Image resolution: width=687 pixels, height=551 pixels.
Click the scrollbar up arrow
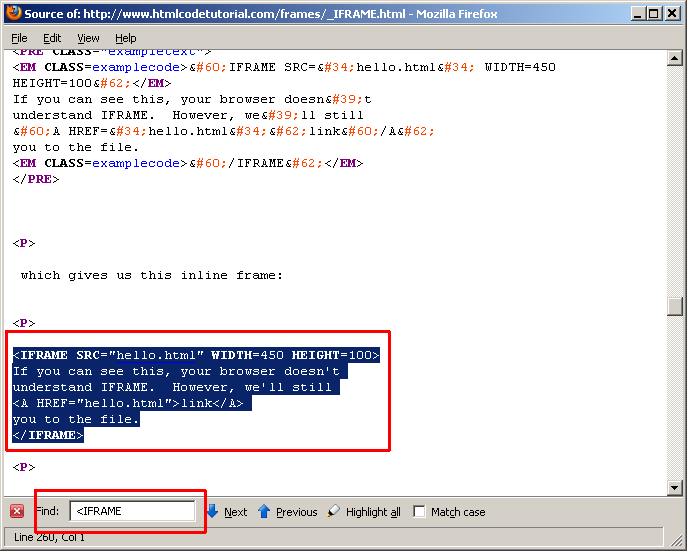coord(674,58)
